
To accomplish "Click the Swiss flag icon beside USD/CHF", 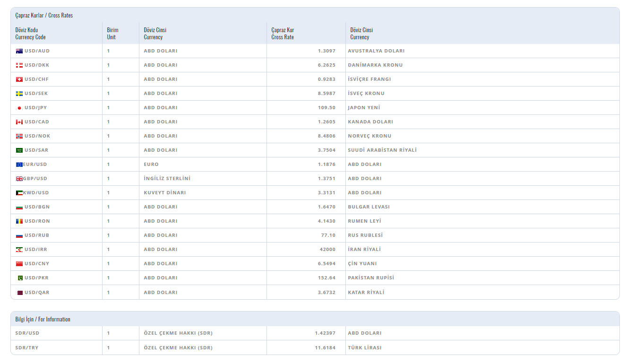I will 19,79.
